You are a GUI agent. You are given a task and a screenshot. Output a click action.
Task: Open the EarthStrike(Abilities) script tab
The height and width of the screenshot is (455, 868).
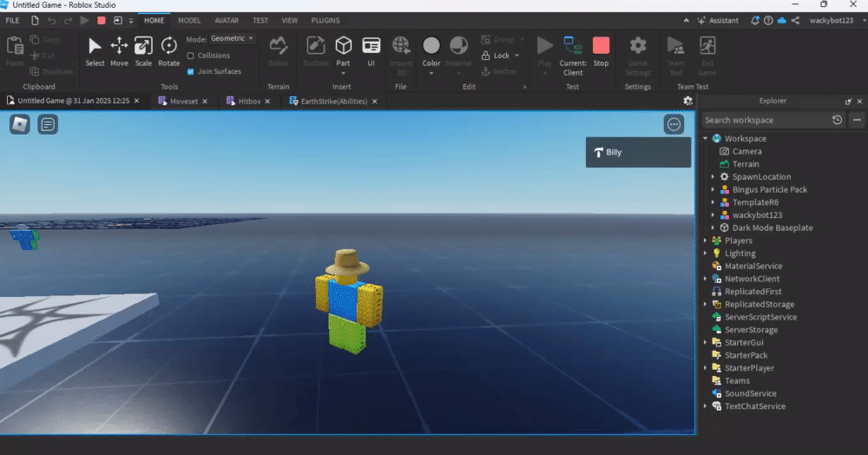click(x=334, y=102)
